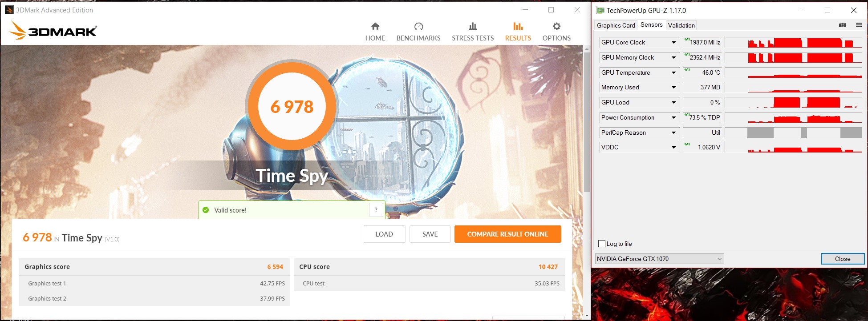The image size is (868, 321).
Task: Click the GPU Core Clock history graph
Action: coord(793,43)
